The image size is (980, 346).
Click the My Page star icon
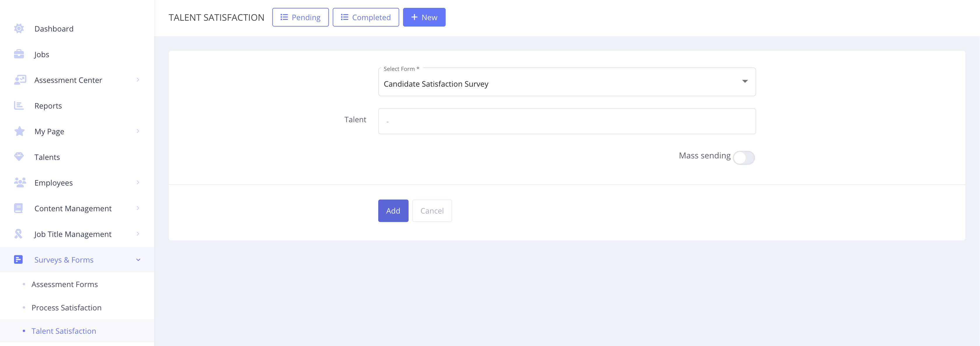(x=19, y=131)
